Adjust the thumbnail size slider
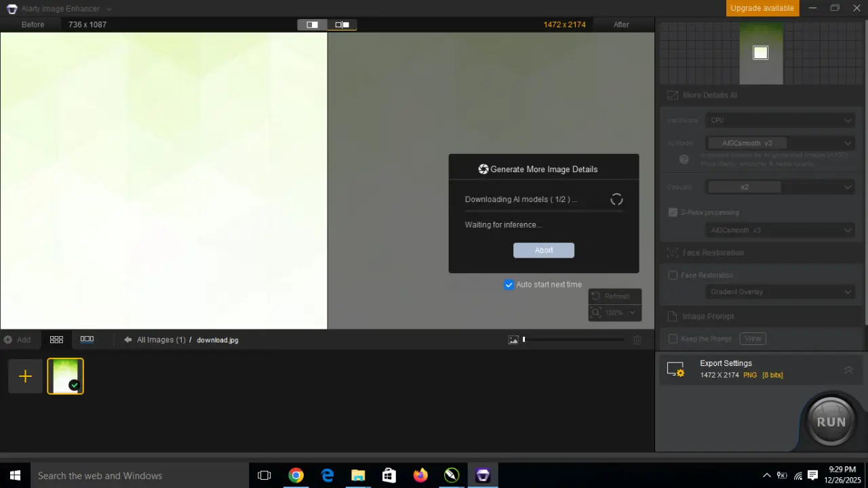This screenshot has height=488, width=868. [x=574, y=340]
